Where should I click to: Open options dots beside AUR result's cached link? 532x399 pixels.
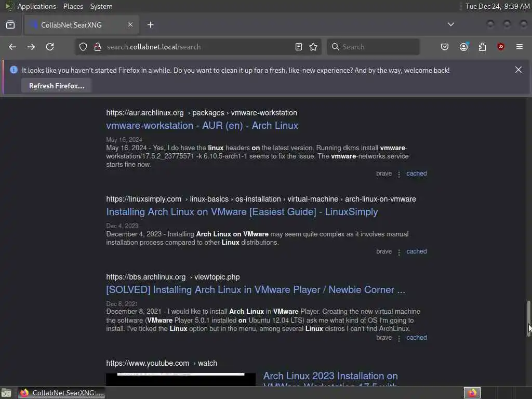pyautogui.click(x=399, y=174)
